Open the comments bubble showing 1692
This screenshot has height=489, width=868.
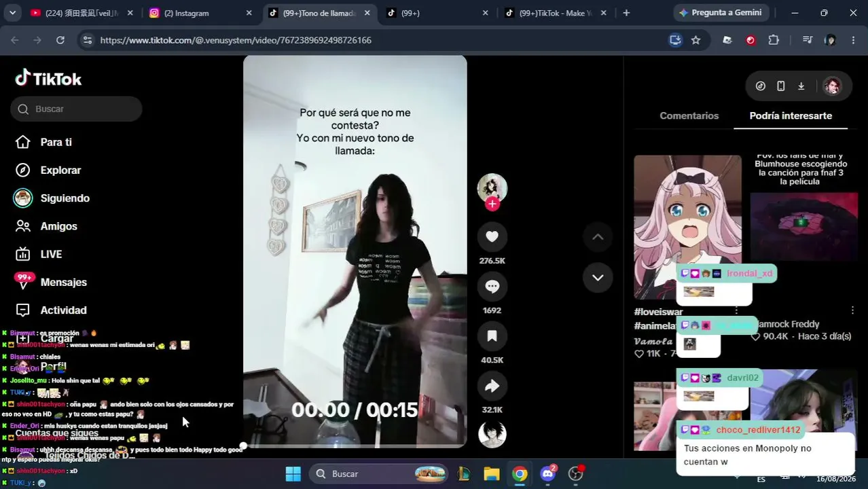pyautogui.click(x=492, y=287)
